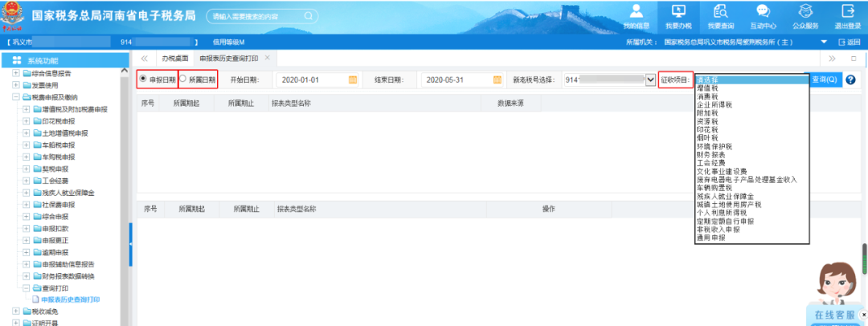Open 我要查询 search icon in header
The width and height of the screenshot is (868, 326).
point(721,12)
